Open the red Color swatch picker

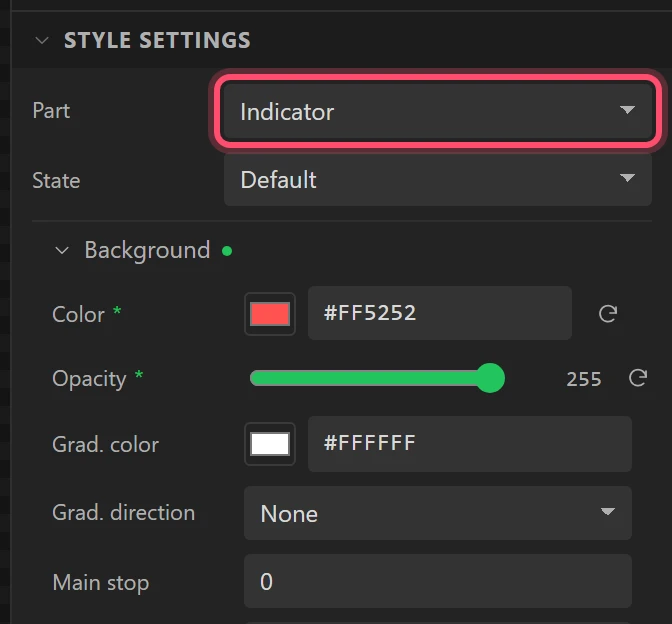pos(270,314)
